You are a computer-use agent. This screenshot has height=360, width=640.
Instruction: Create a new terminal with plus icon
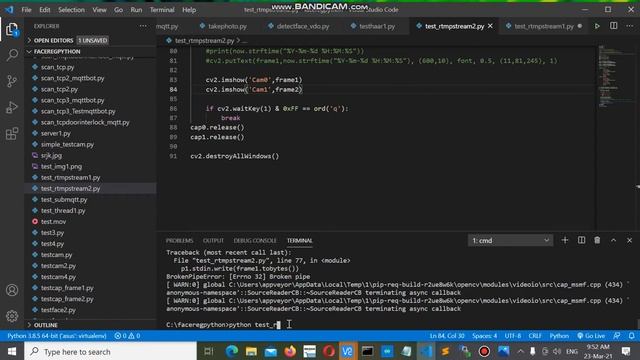pyautogui.click(x=565, y=240)
